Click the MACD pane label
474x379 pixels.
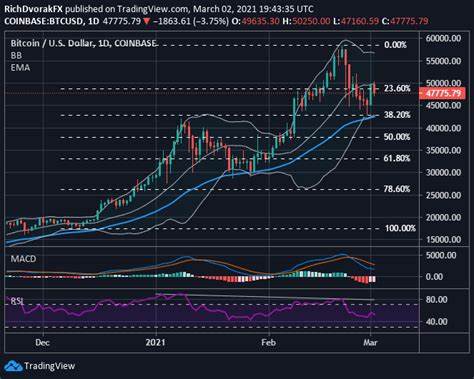tap(23, 259)
